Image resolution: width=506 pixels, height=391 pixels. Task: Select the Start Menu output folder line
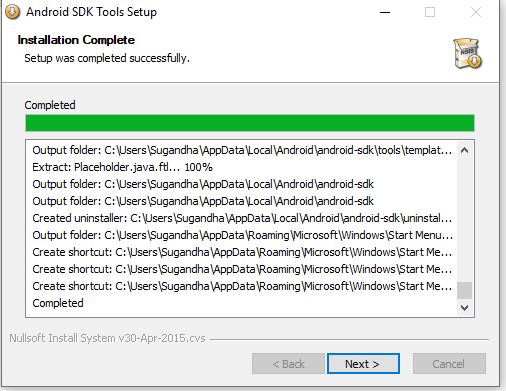(242, 235)
